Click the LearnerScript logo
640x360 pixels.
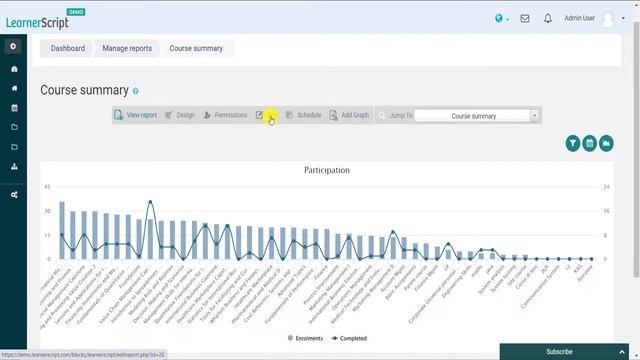tap(37, 23)
